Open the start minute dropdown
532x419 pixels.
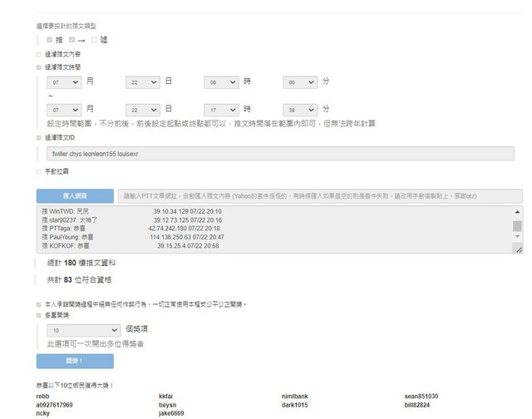[x=299, y=82]
